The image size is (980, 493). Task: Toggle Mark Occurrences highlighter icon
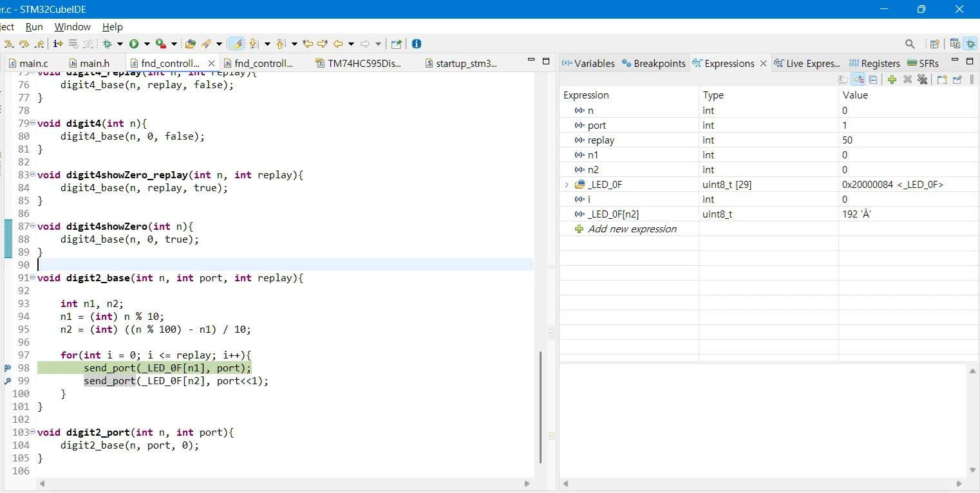pos(236,44)
